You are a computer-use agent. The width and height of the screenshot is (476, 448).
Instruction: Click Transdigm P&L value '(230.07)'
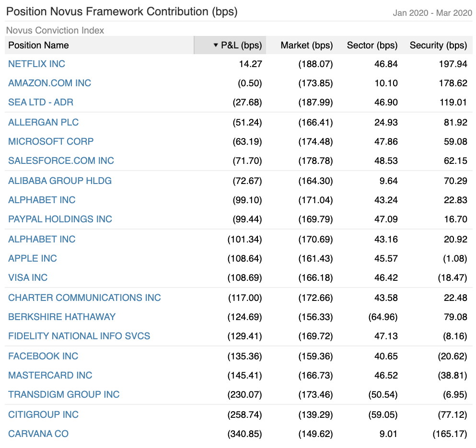point(244,394)
